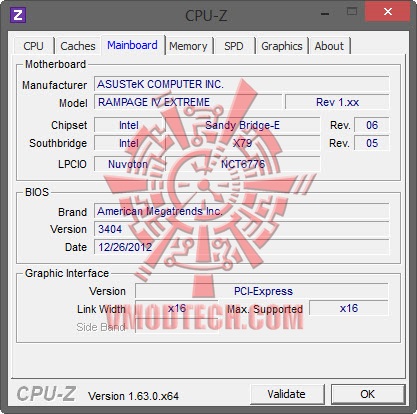Click the BIOS date 12/26/2012 field

tap(242, 247)
